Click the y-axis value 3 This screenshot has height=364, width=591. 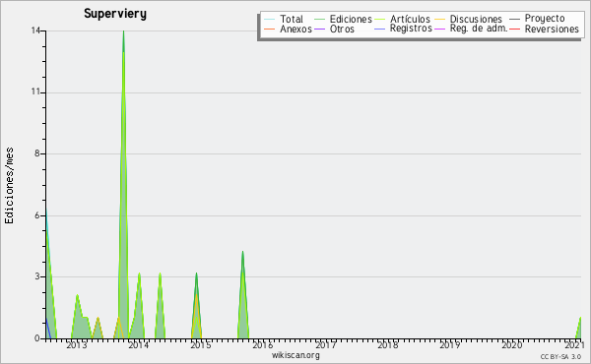point(37,276)
